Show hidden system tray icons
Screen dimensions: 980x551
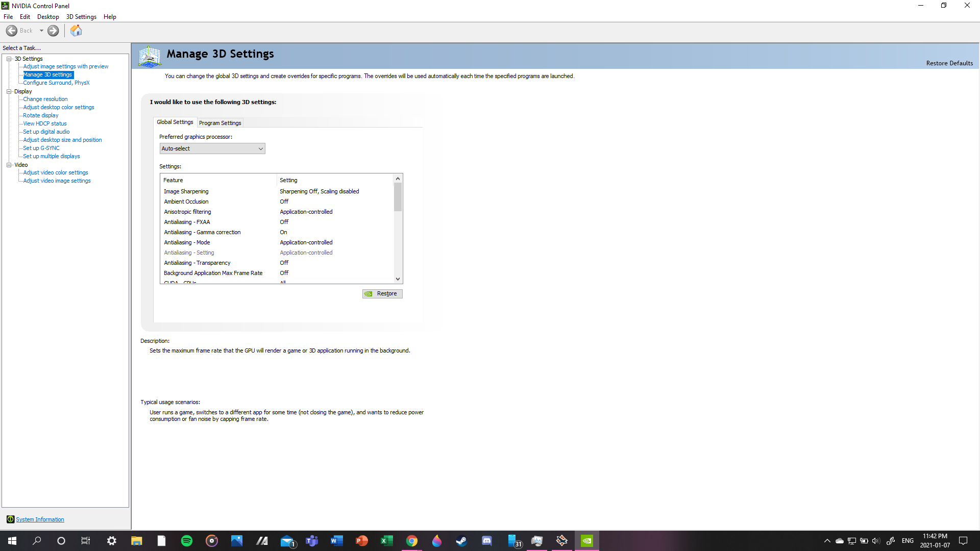point(827,541)
